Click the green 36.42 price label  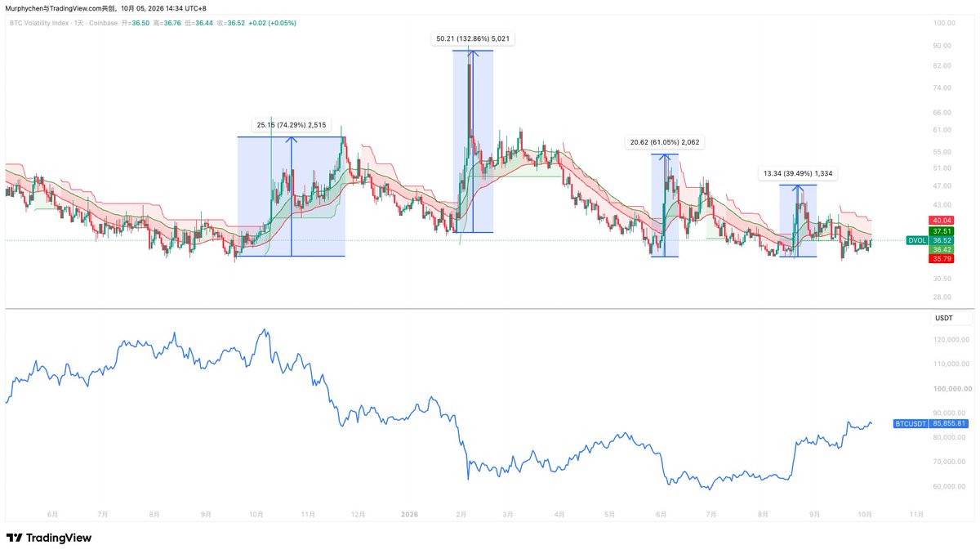[x=942, y=249]
